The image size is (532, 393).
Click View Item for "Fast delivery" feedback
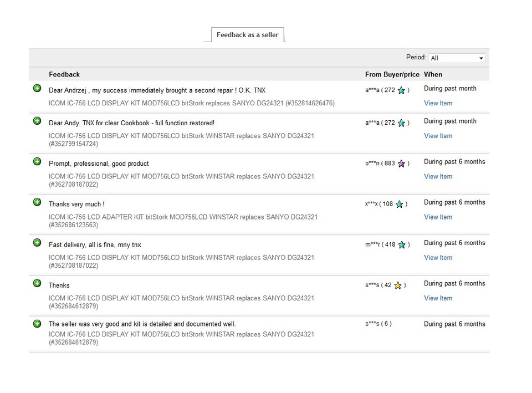point(438,258)
